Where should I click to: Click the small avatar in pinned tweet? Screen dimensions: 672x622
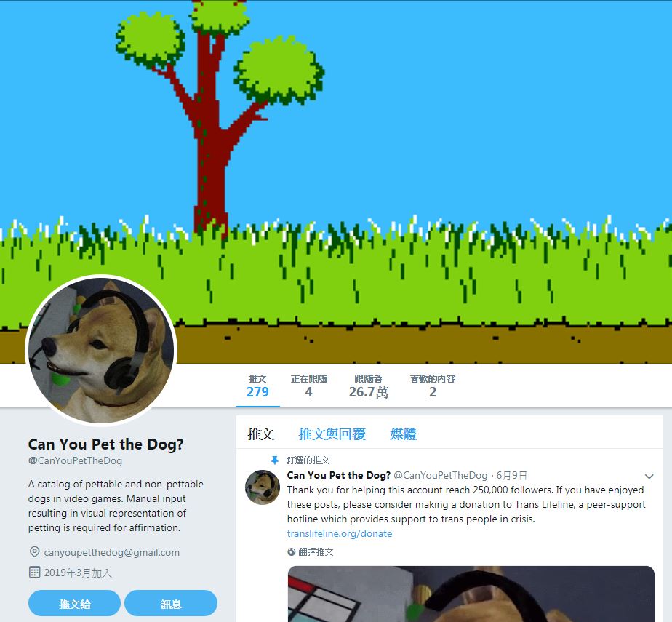(263, 487)
